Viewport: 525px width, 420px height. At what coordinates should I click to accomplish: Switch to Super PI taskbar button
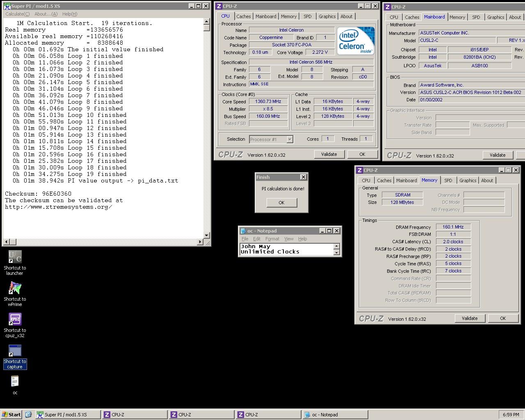[x=67, y=415]
